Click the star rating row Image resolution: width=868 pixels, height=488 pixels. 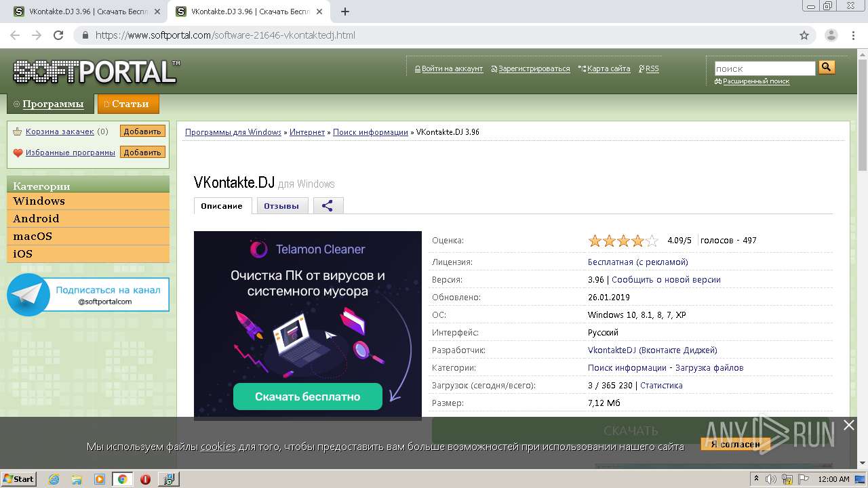pos(623,241)
